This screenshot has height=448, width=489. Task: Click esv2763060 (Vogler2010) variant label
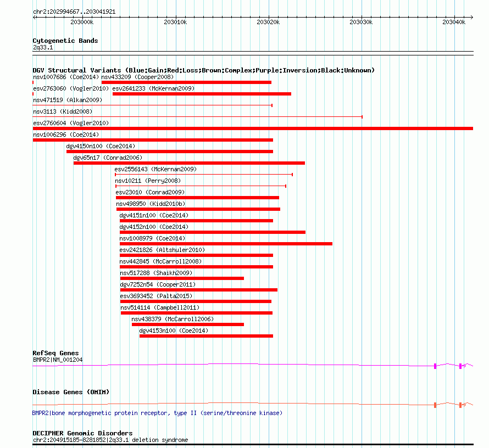71,88
